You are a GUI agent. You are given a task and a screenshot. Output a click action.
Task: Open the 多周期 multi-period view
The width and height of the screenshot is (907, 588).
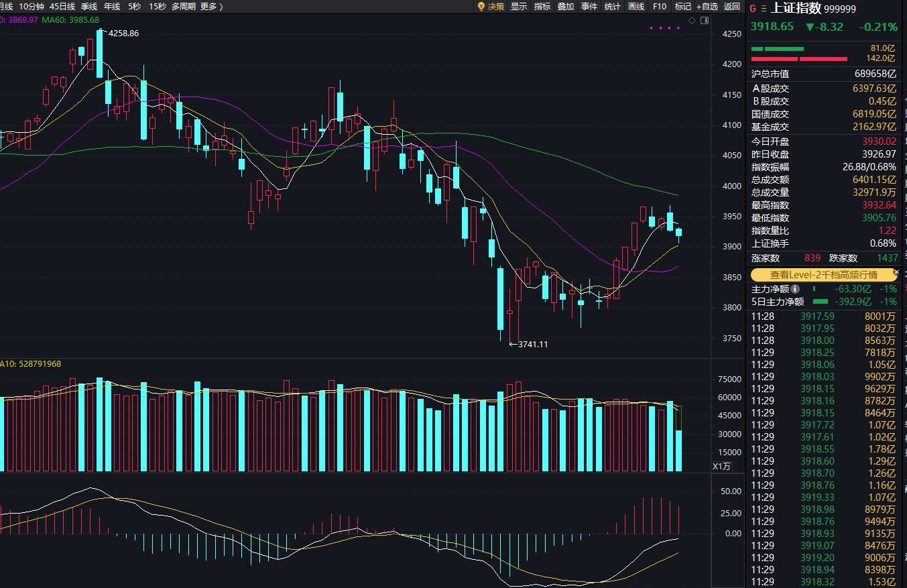click(184, 6)
